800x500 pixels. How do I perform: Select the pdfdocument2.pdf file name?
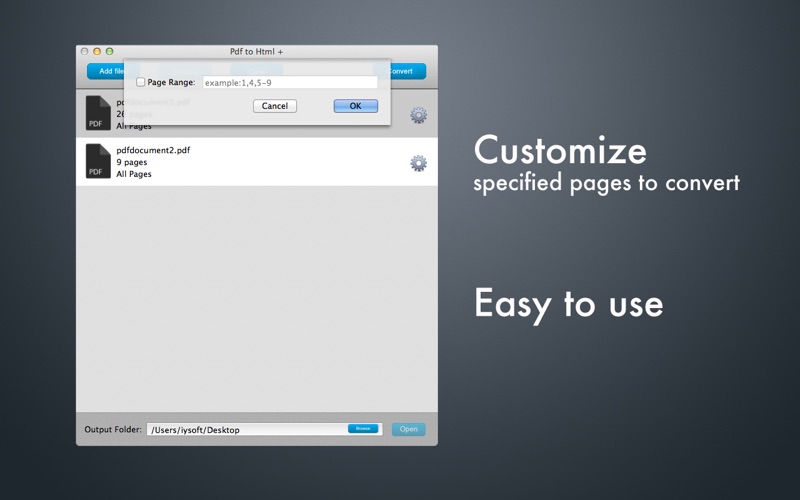click(x=153, y=150)
